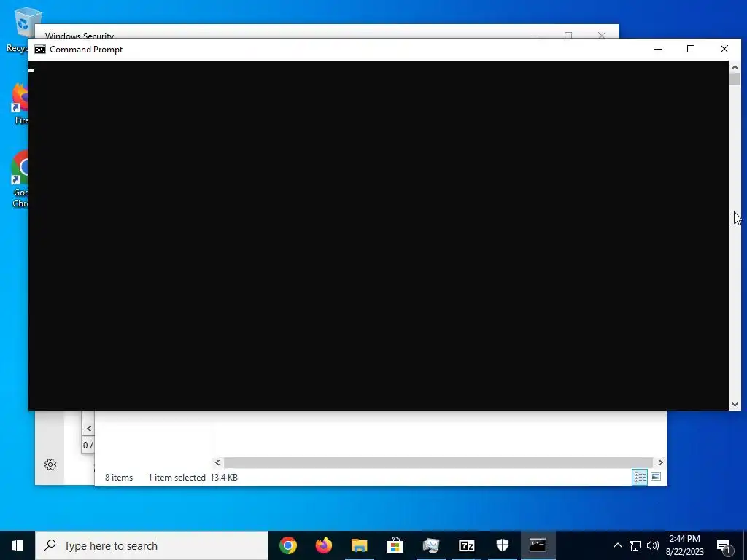Switch File Explorer to details view
Image resolution: width=747 pixels, height=560 pixels.
[640, 477]
